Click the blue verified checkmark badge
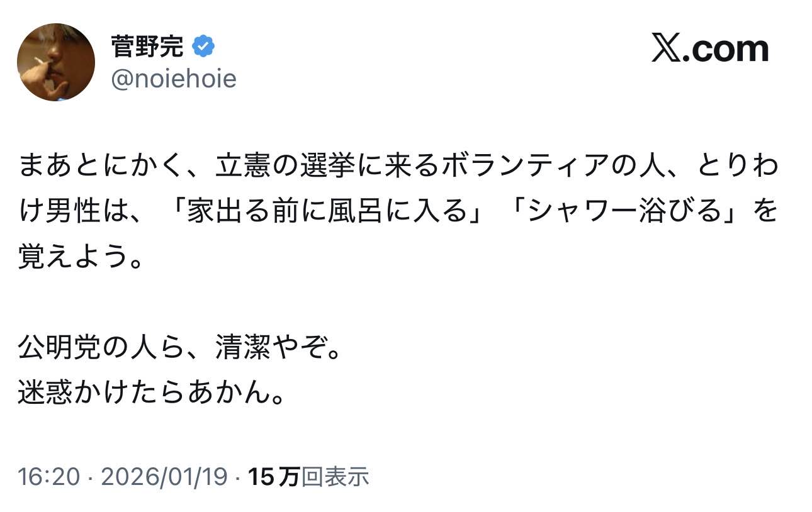The height and width of the screenshot is (512, 812). tap(203, 47)
